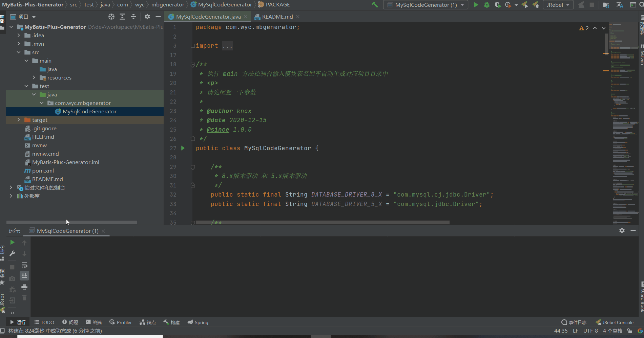Select the MySqlCodeGenerator.java editor tab
The width and height of the screenshot is (644, 338).
click(x=208, y=17)
